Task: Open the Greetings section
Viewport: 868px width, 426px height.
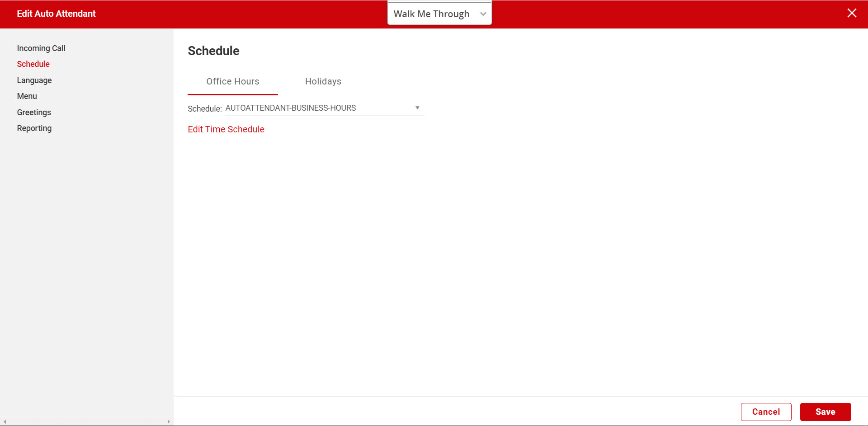Action: point(34,112)
